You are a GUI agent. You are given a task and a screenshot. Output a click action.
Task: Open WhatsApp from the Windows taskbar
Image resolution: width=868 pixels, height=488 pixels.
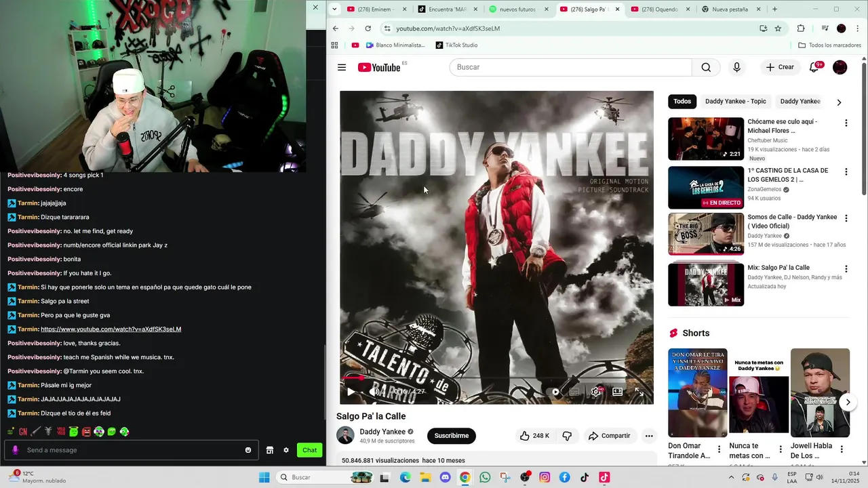[x=485, y=477]
